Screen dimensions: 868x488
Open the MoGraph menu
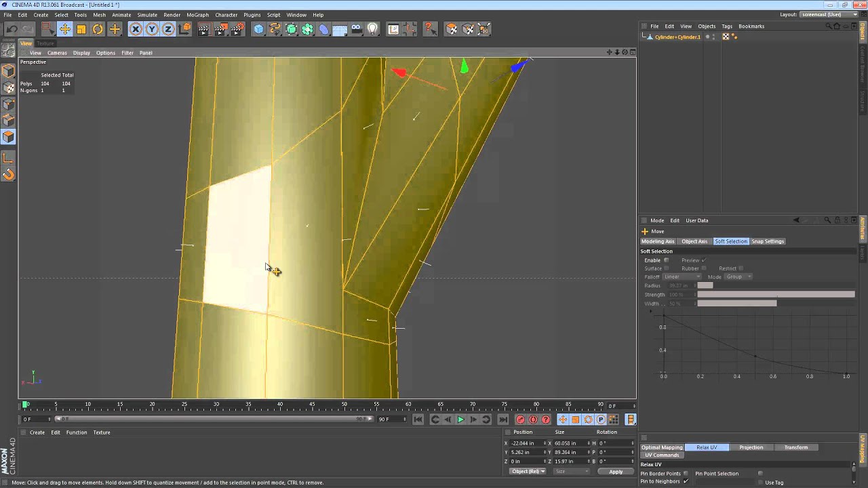point(197,14)
